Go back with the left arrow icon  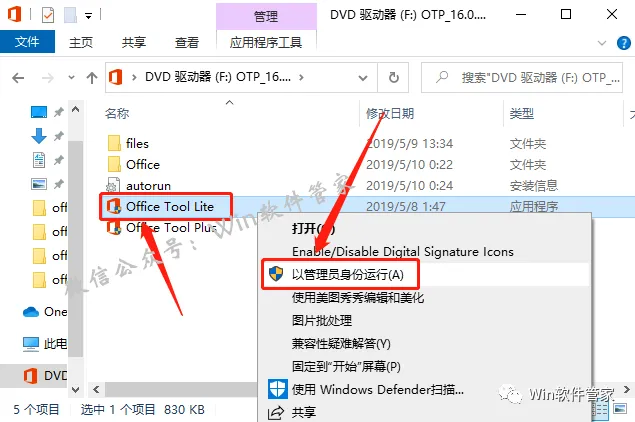click(x=18, y=78)
